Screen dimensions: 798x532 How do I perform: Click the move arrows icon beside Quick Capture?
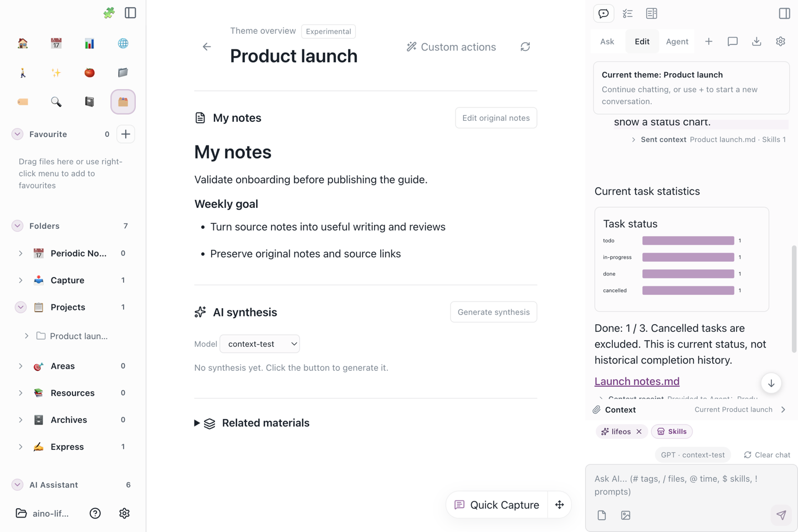point(559,505)
